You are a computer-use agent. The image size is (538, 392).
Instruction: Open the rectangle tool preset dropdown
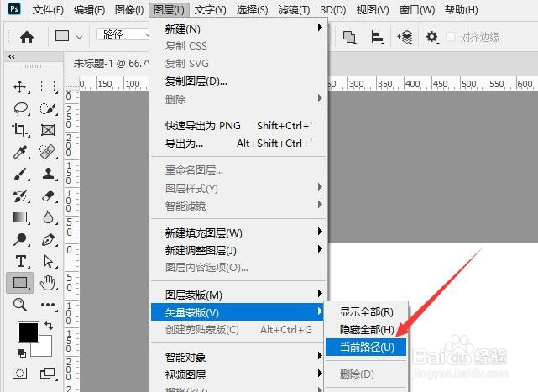coord(79,37)
